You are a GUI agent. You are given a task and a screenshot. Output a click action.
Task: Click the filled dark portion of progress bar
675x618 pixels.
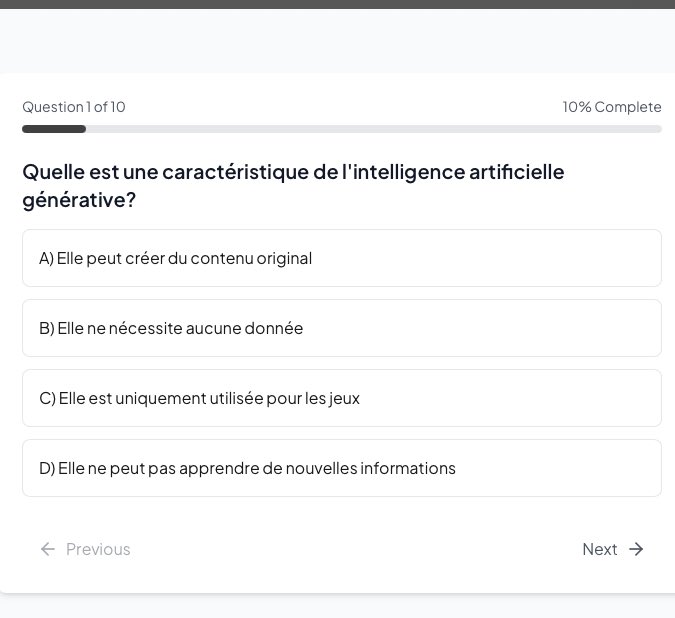pos(54,129)
